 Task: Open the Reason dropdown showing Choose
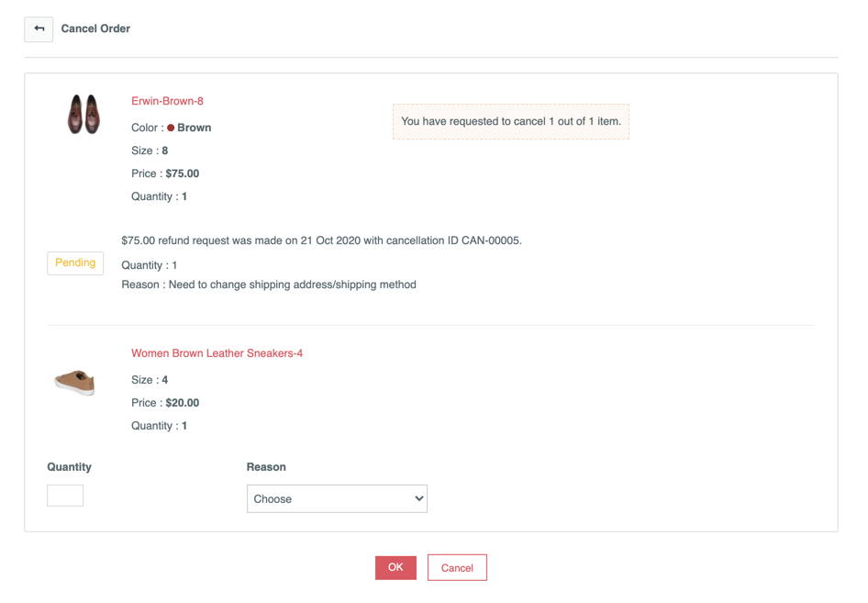pos(336,498)
